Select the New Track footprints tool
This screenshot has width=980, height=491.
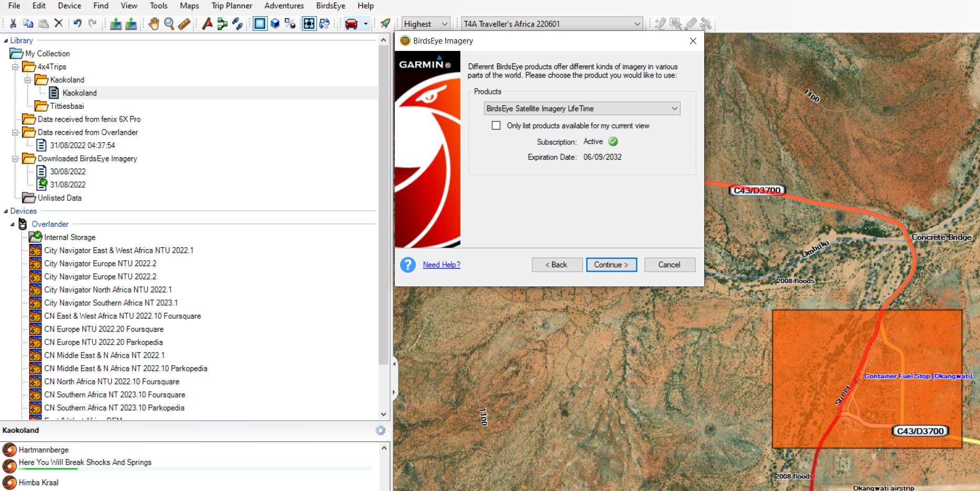pos(238,24)
